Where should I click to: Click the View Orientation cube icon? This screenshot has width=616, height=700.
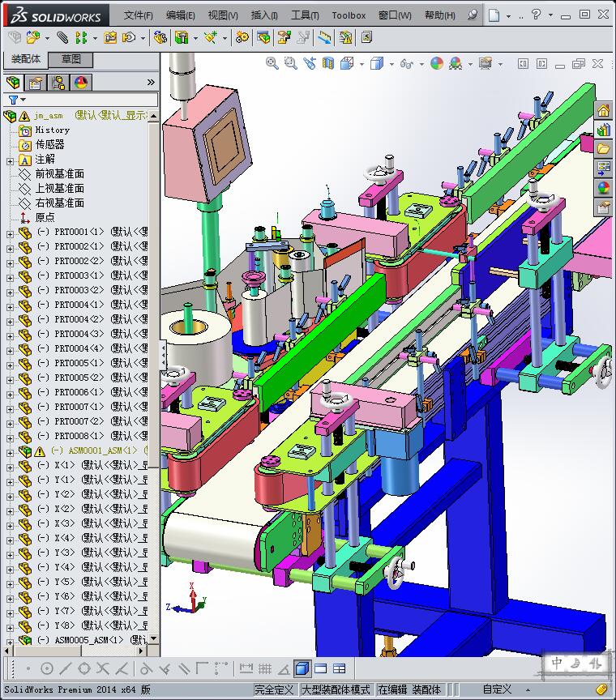[347, 63]
